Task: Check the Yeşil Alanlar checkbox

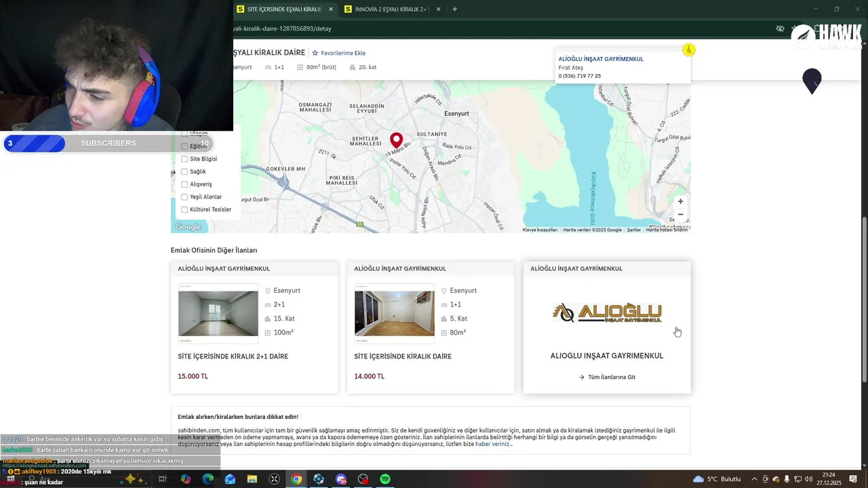Action: coord(184,197)
